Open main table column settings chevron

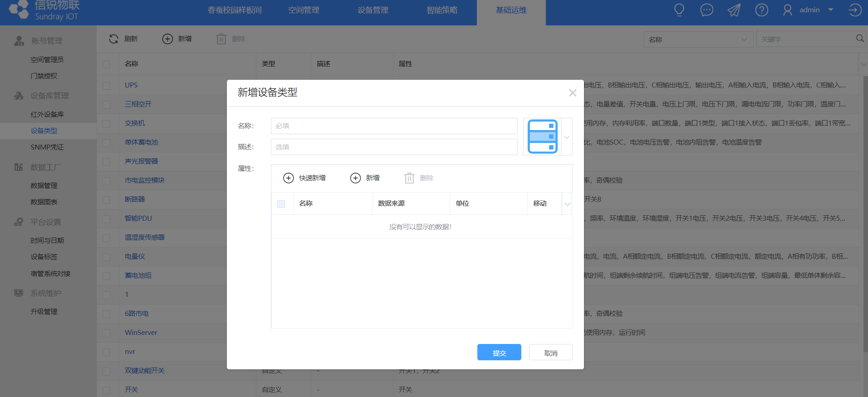(863, 64)
